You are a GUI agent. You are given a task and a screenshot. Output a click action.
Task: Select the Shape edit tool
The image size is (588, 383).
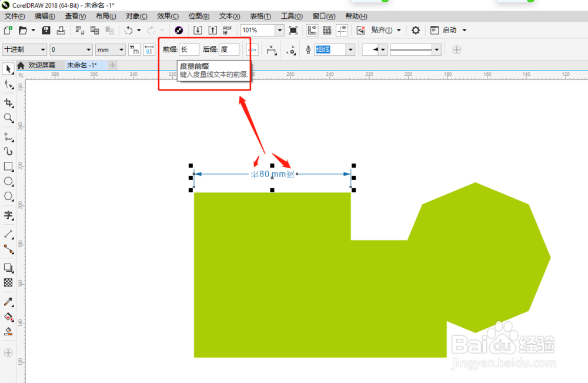pyautogui.click(x=8, y=85)
